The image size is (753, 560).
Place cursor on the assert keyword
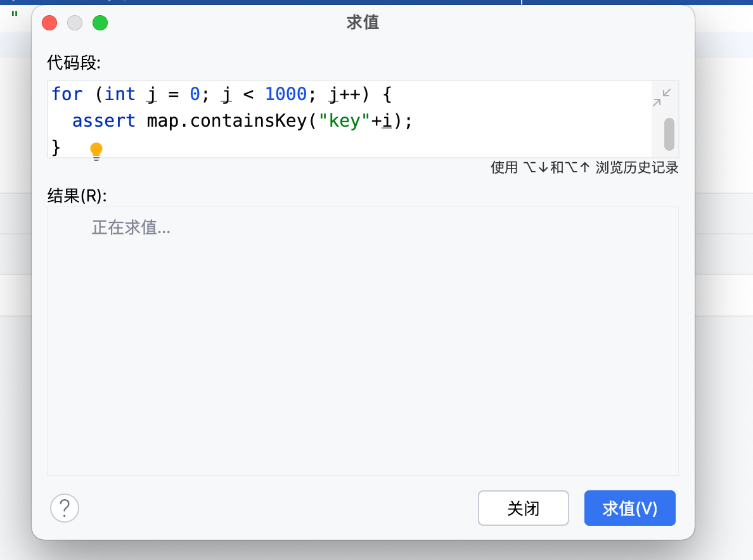pos(104,121)
